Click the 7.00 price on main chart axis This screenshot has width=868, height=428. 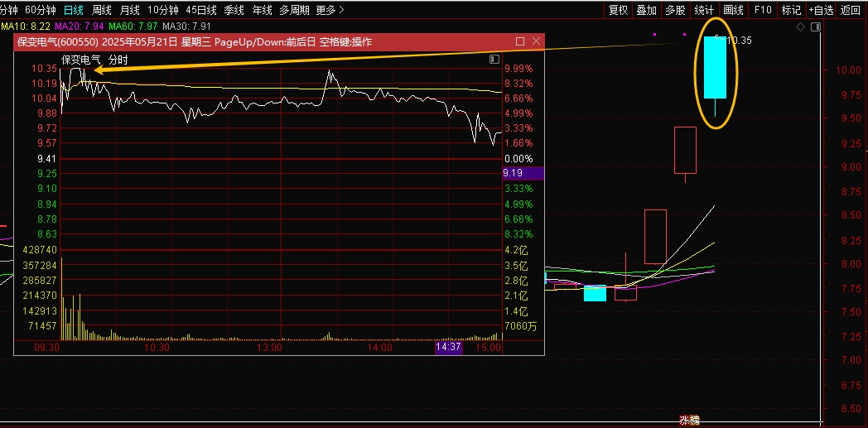pos(851,360)
